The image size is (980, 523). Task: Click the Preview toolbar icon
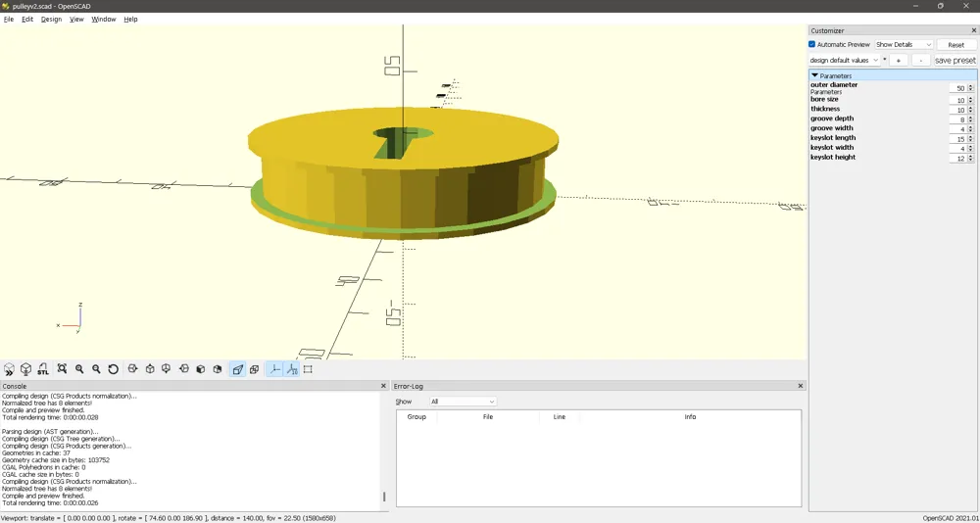pos(10,369)
